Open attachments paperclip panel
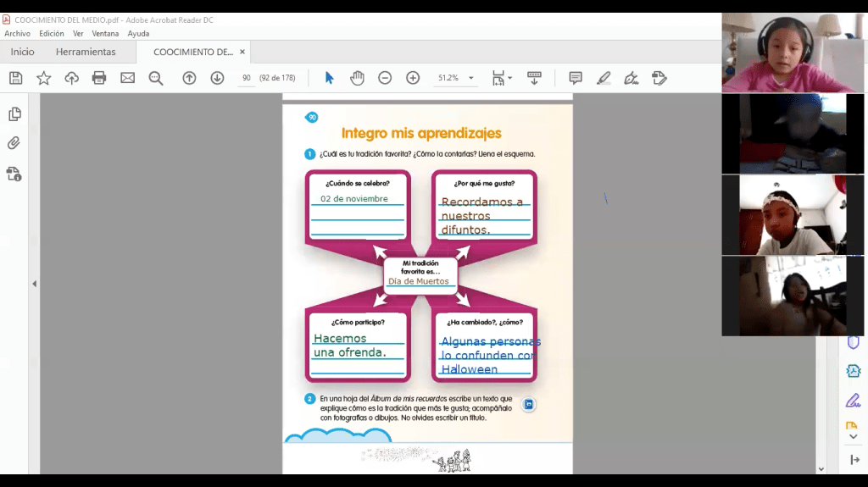Image resolution: width=868 pixels, height=487 pixels. tap(14, 143)
